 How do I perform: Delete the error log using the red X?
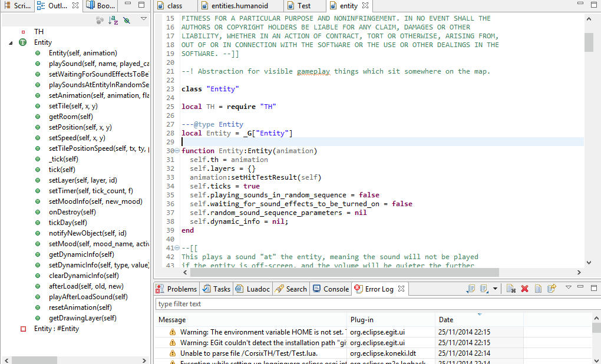click(x=524, y=288)
